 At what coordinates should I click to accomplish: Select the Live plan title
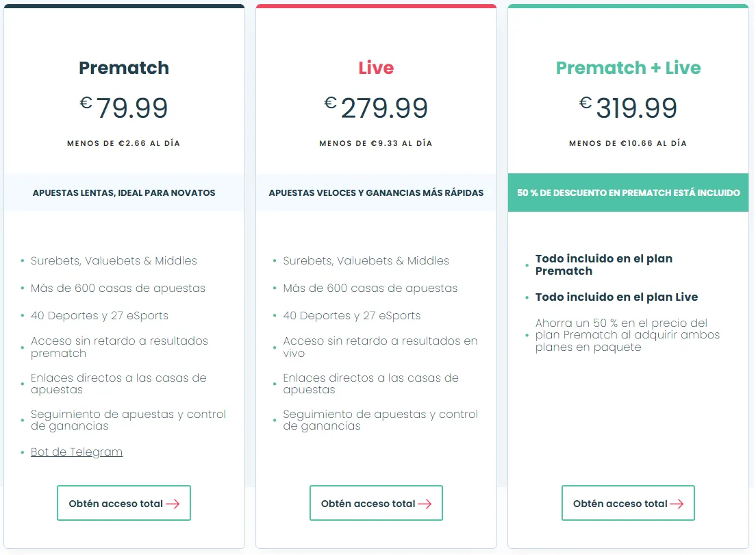point(376,68)
